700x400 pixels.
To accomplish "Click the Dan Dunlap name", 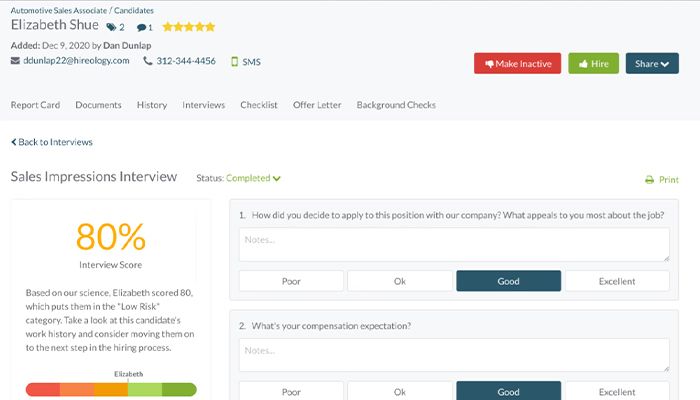I will pos(127,46).
